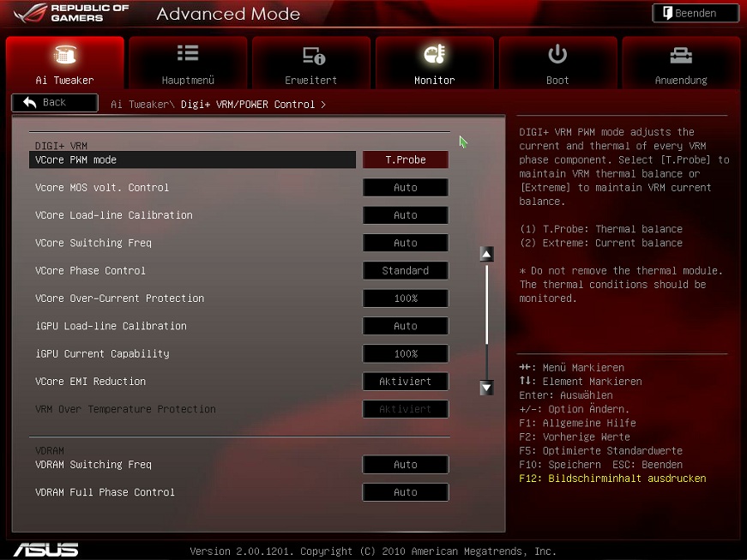Click the Monitor thermometer icon
The width and height of the screenshot is (747, 560).
click(x=435, y=54)
